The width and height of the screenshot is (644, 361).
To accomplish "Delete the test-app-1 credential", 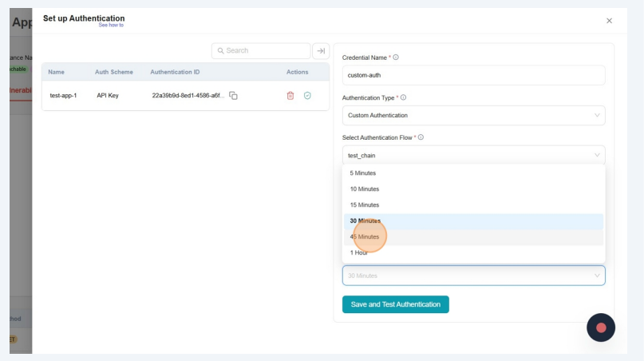I will point(290,96).
